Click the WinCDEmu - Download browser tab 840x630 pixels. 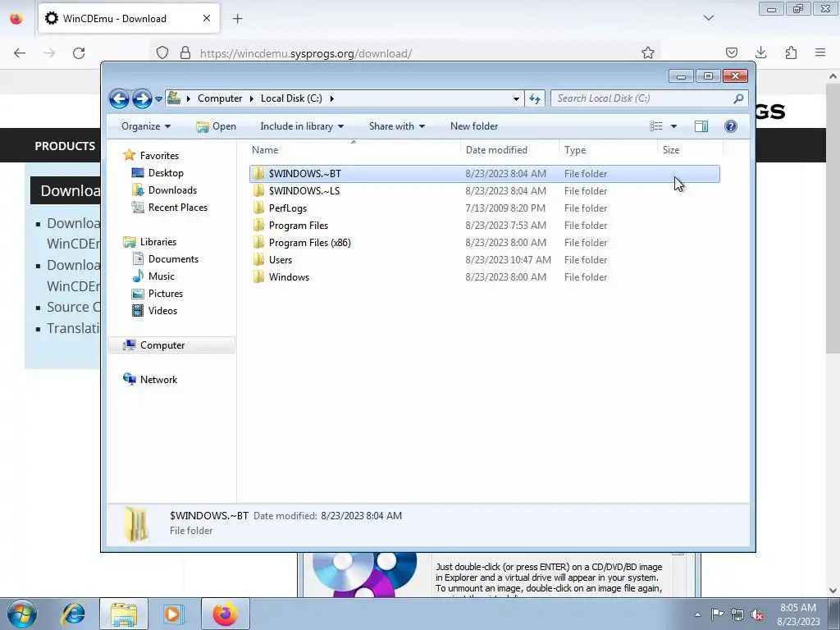[129, 19]
